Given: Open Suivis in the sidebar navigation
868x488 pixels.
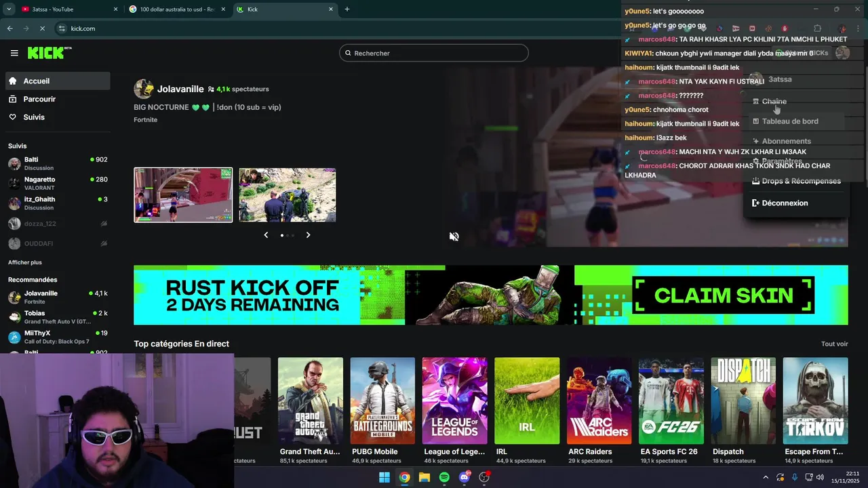Looking at the screenshot, I should [58, 117].
